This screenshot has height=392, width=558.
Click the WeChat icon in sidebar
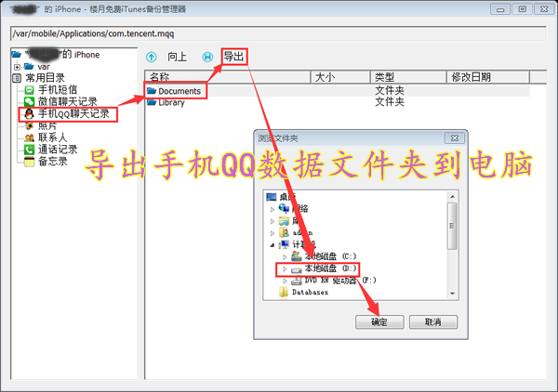pos(29,101)
